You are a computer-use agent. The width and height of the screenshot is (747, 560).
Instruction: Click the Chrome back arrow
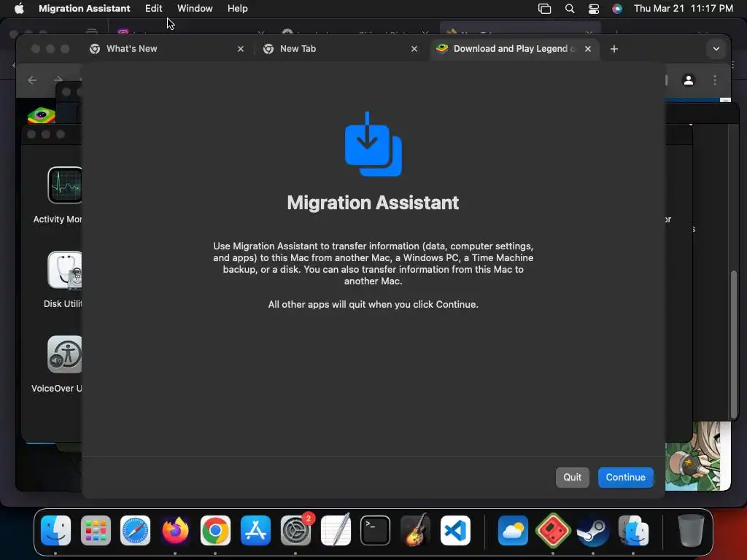coord(32,80)
